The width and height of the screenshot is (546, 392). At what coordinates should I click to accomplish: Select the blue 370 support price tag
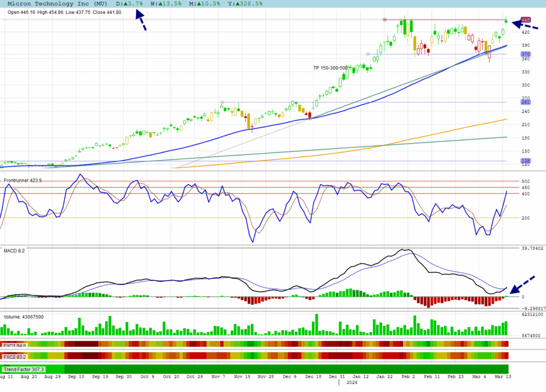[525, 54]
